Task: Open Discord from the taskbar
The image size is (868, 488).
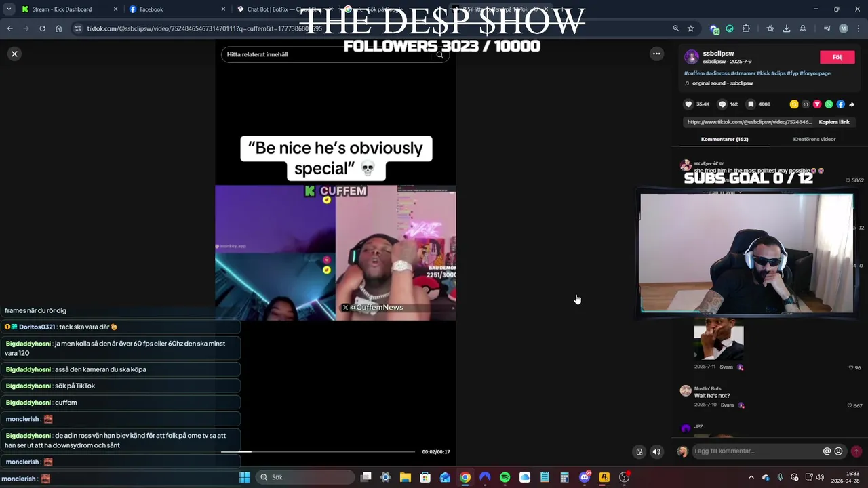Action: point(585,477)
